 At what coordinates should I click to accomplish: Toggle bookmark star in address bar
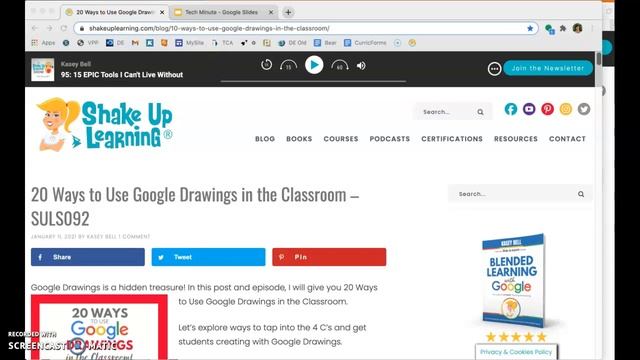click(x=530, y=28)
